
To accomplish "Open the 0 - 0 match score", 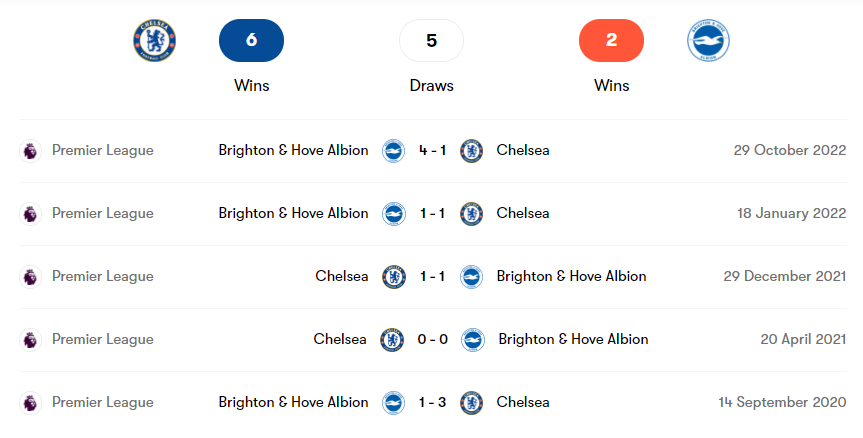I will click(x=432, y=340).
